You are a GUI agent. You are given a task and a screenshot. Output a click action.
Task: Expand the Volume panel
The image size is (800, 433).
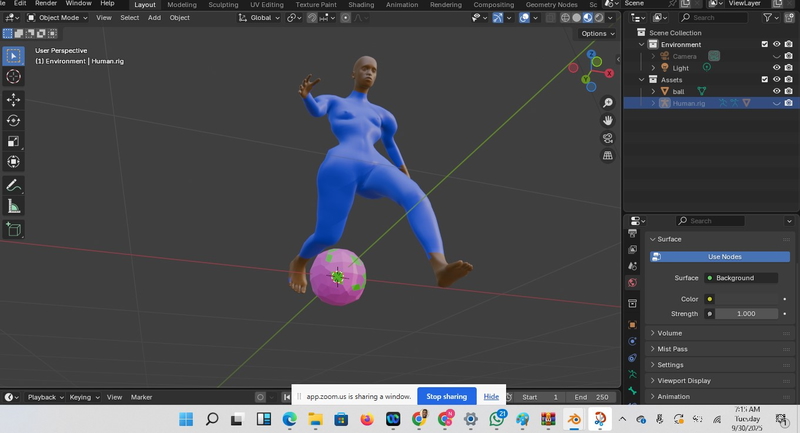click(x=669, y=333)
